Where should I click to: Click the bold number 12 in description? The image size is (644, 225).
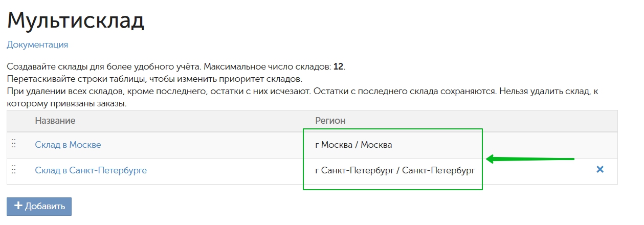[338, 67]
